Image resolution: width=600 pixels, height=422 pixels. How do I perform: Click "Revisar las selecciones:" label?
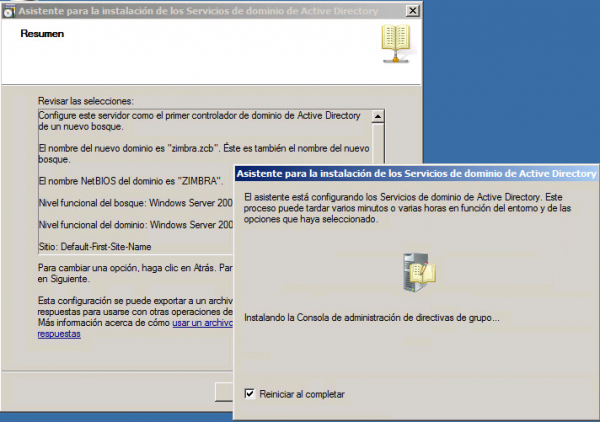point(86,101)
